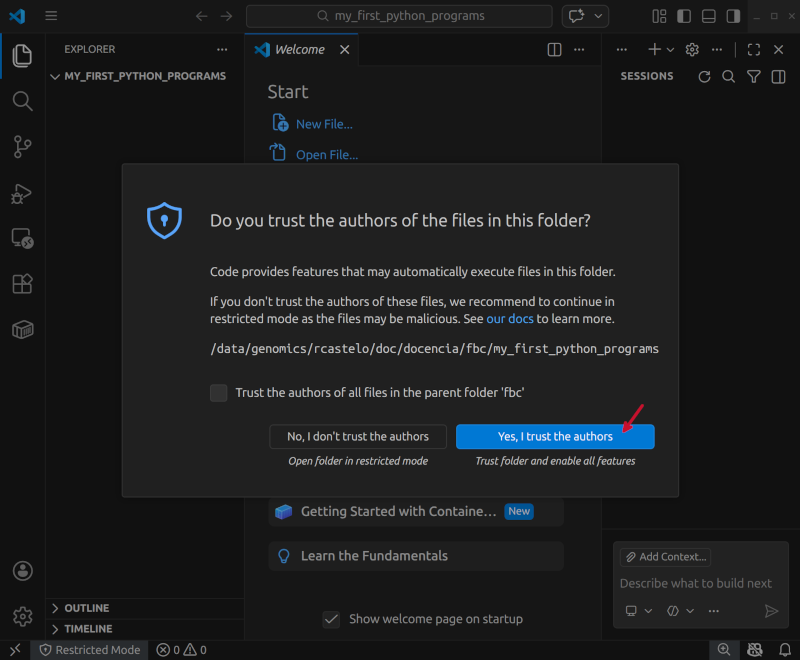This screenshot has height=660, width=800.
Task: Open the Source Control view
Action: (x=22, y=147)
